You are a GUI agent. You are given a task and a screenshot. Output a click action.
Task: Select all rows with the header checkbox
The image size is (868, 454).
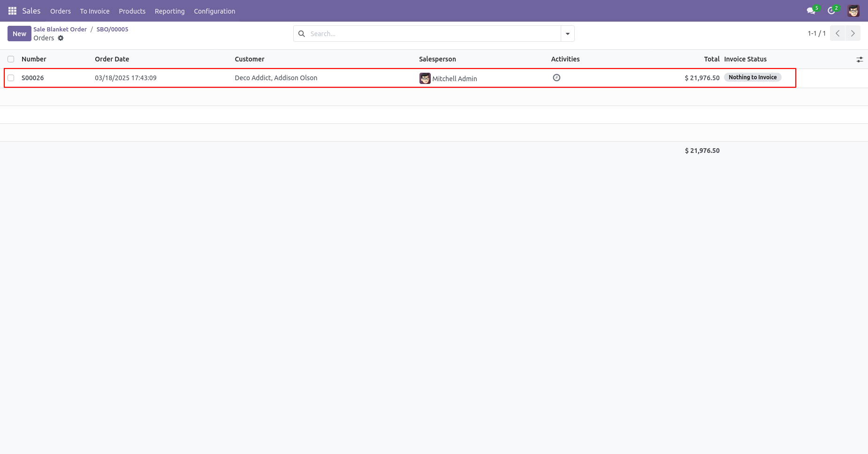point(11,59)
